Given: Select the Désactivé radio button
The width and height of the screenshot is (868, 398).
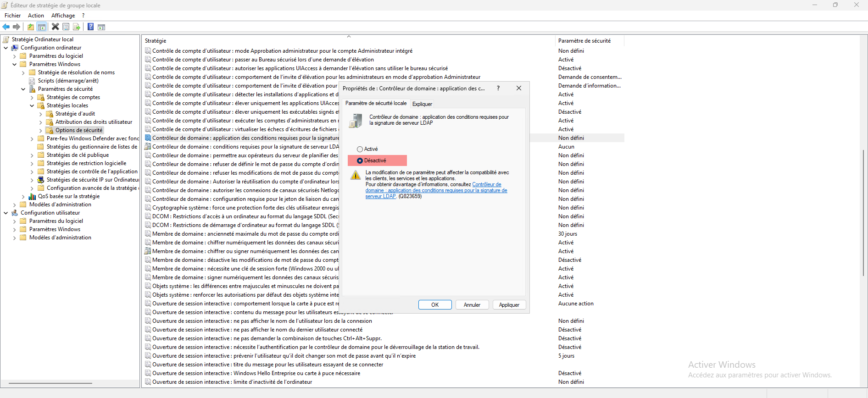Looking at the screenshot, I should tap(360, 160).
